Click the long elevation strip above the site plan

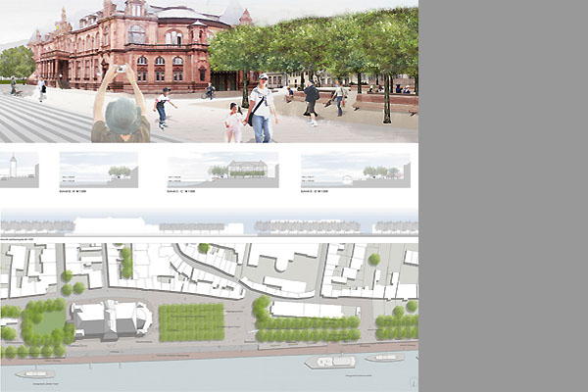coord(209,225)
